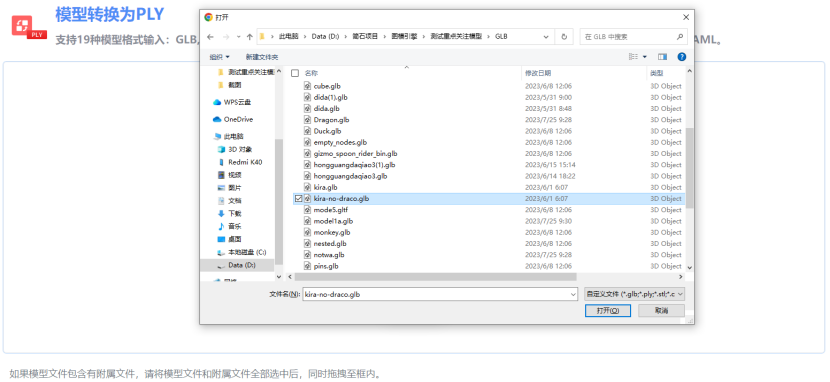
Task: Click the cube.glb file icon
Action: tap(308, 86)
